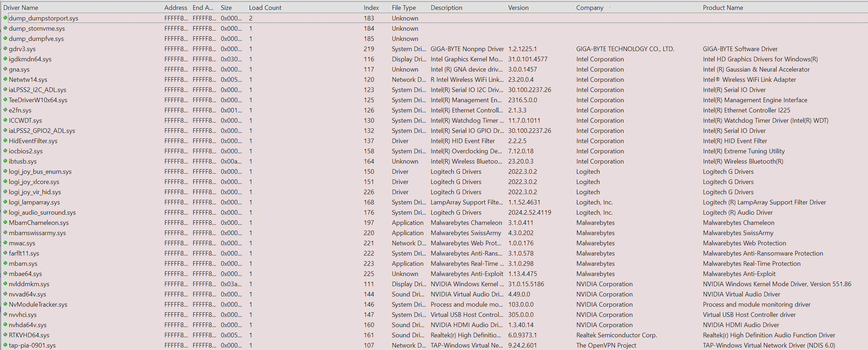Click the green status icon beside dump_dumpstorport.sys
The width and height of the screenshot is (868, 350).
[5, 18]
